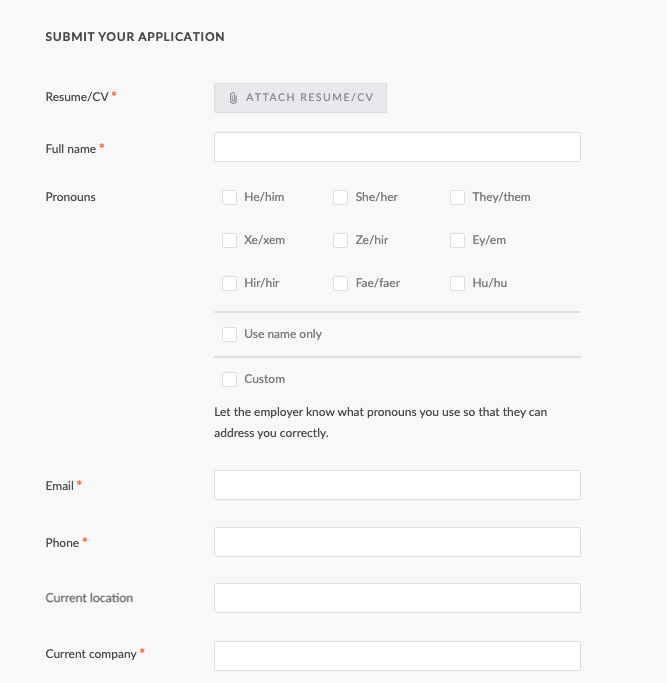Image resolution: width=667 pixels, height=683 pixels.
Task: Tick the Hir/hir pronoun checkbox
Action: click(x=230, y=283)
